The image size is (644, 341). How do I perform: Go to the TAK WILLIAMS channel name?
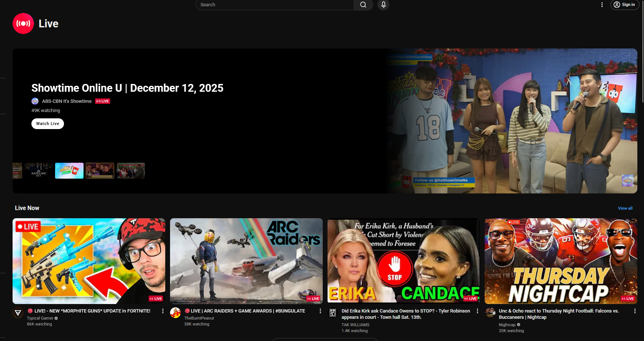pyautogui.click(x=356, y=325)
